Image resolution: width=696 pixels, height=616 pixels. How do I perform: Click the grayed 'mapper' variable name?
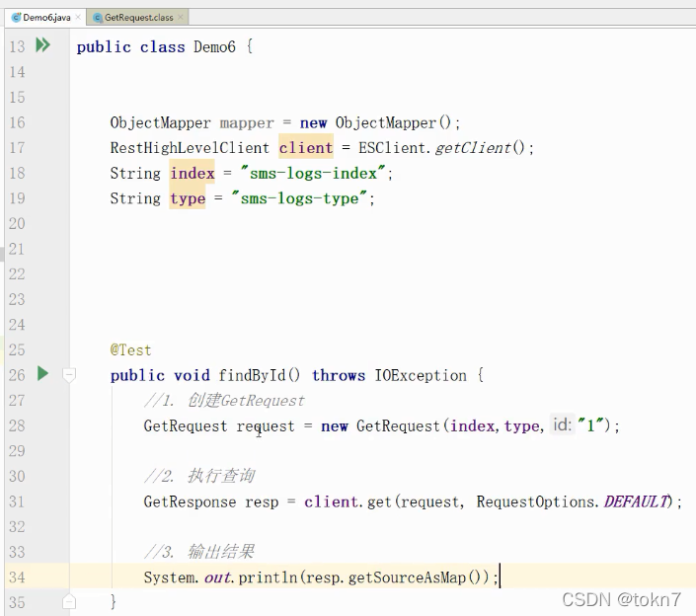[247, 122]
